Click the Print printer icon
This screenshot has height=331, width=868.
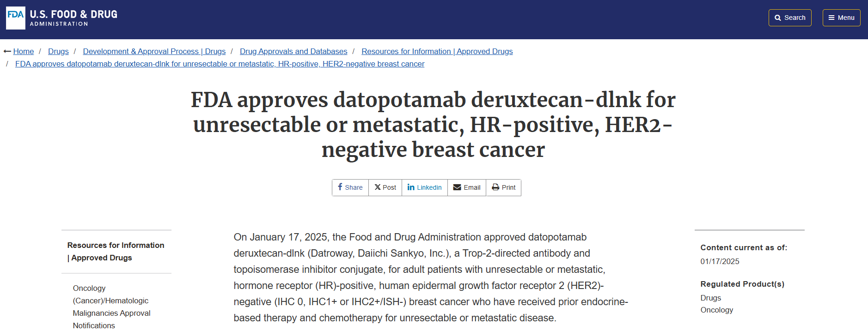495,187
